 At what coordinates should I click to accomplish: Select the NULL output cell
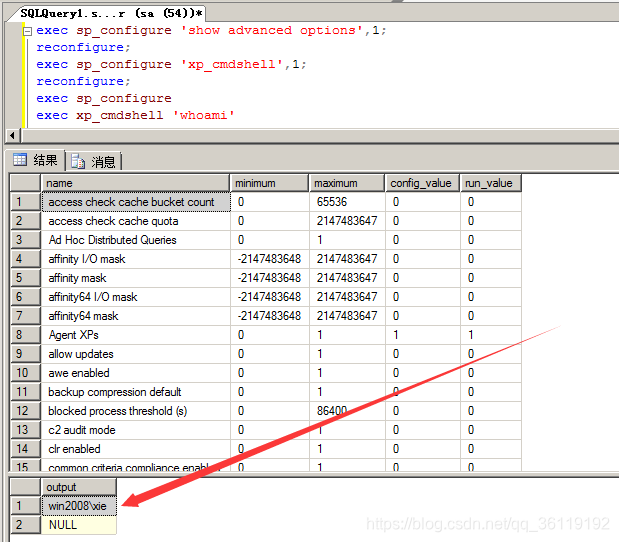point(79,525)
